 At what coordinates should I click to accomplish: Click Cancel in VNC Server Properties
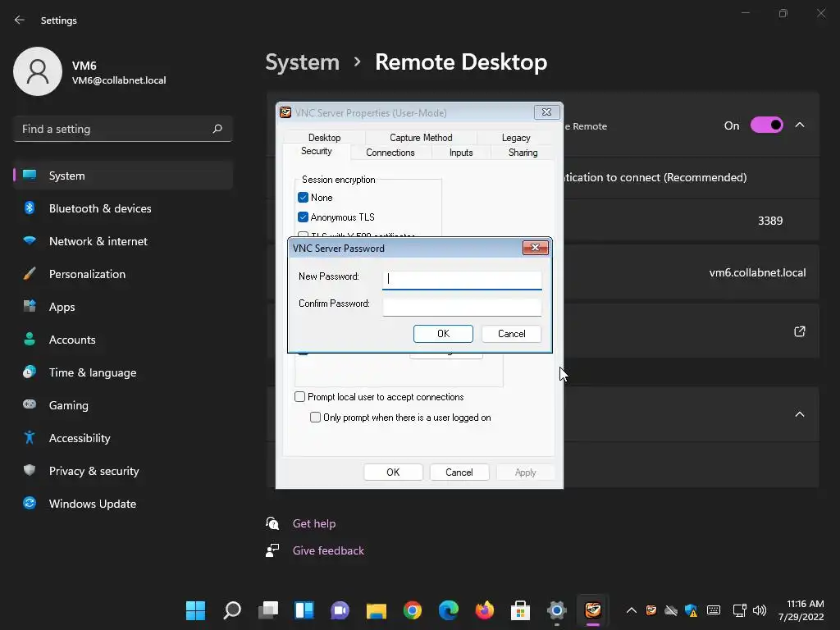[459, 472]
